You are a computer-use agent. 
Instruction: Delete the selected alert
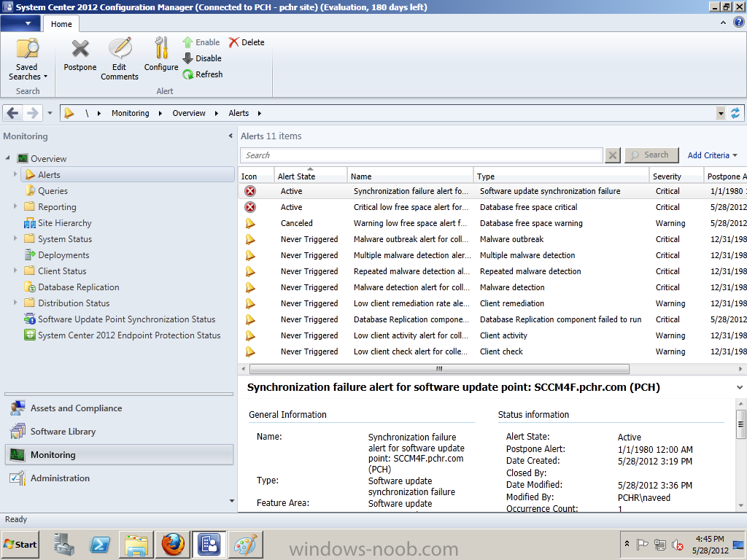(x=247, y=42)
